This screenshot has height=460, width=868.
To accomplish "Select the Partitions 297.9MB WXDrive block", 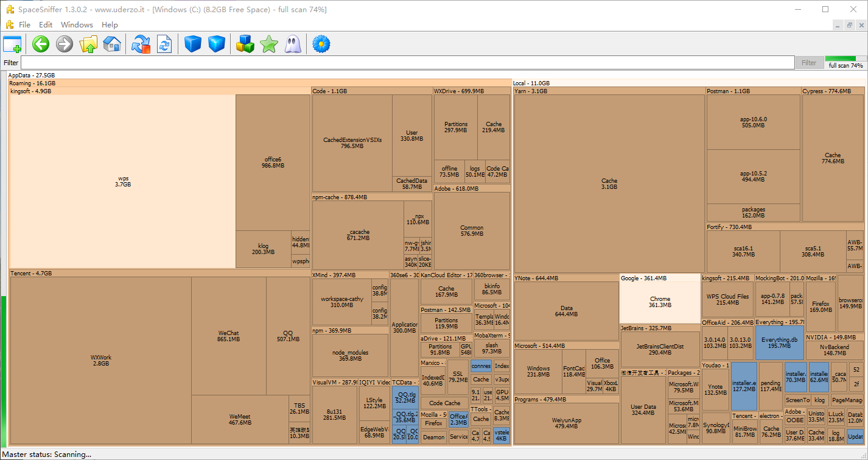I will (x=455, y=127).
